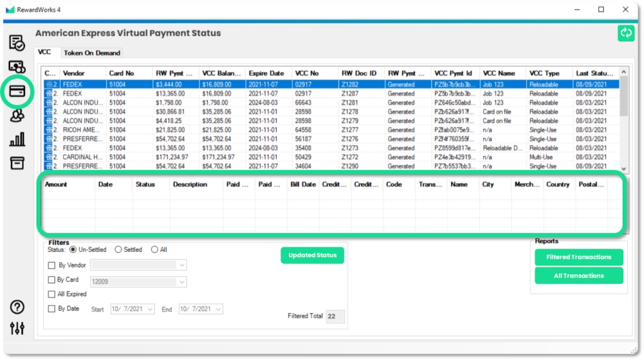Click the green refresh icon
This screenshot has height=360, width=644.
pos(626,33)
